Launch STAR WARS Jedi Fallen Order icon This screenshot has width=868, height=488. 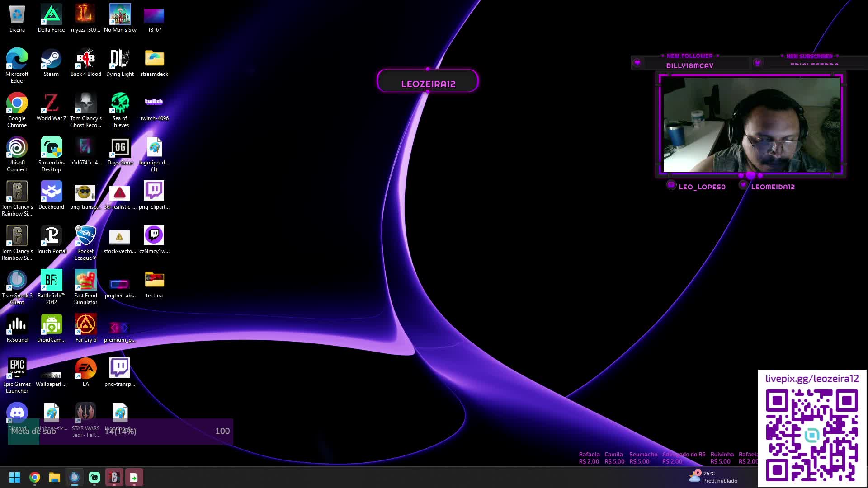pos(85,420)
